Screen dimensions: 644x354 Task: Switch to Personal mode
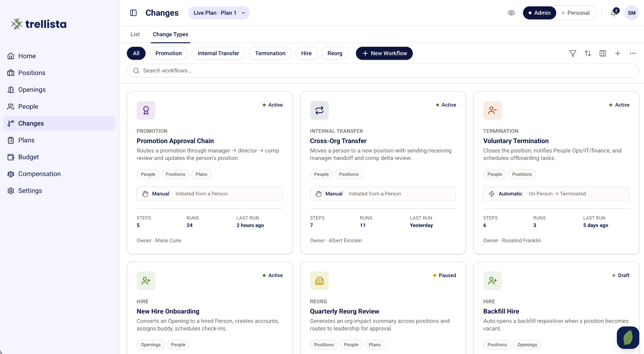point(576,13)
